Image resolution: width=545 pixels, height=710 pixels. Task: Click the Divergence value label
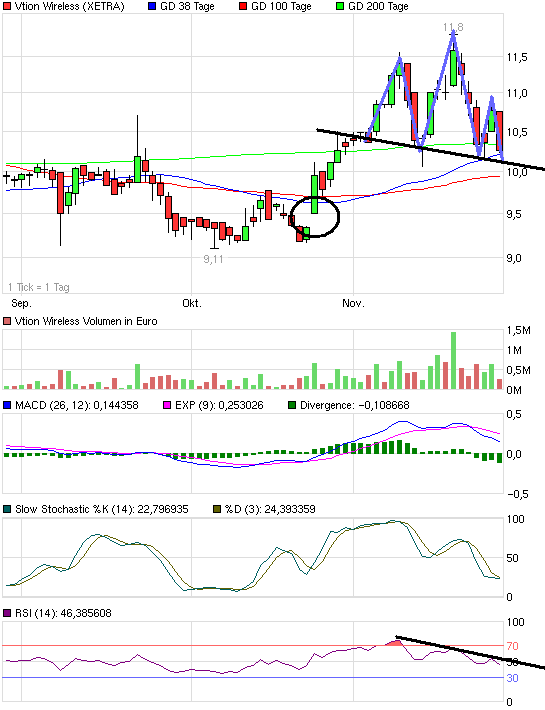(x=354, y=405)
